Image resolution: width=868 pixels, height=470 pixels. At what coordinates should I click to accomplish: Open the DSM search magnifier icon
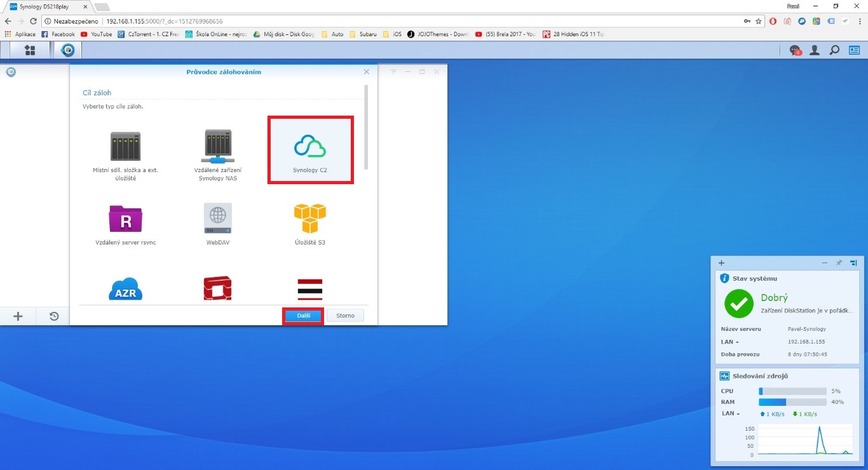(x=834, y=50)
